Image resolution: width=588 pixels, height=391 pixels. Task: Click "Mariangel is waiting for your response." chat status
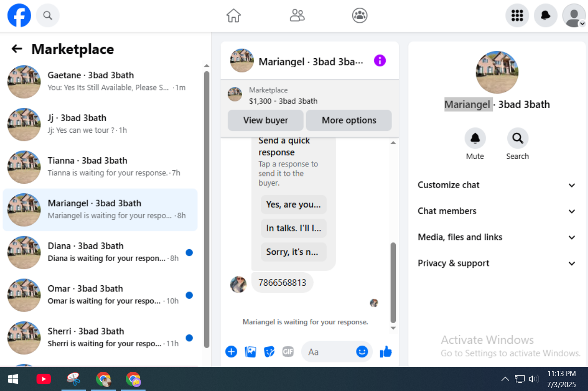(x=305, y=322)
